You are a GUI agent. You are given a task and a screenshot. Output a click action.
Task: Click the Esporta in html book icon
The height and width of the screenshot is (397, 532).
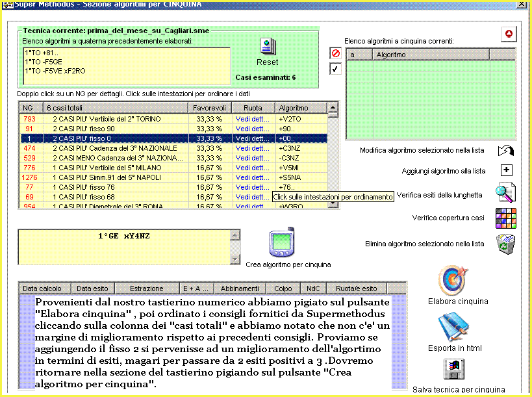pyautogui.click(x=453, y=326)
